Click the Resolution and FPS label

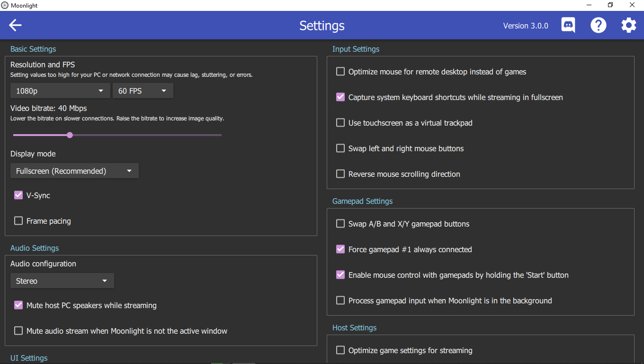pyautogui.click(x=43, y=64)
